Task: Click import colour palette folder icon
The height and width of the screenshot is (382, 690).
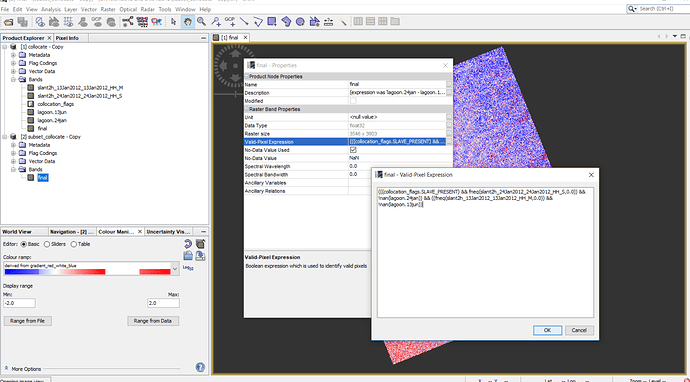Action: coord(188,256)
